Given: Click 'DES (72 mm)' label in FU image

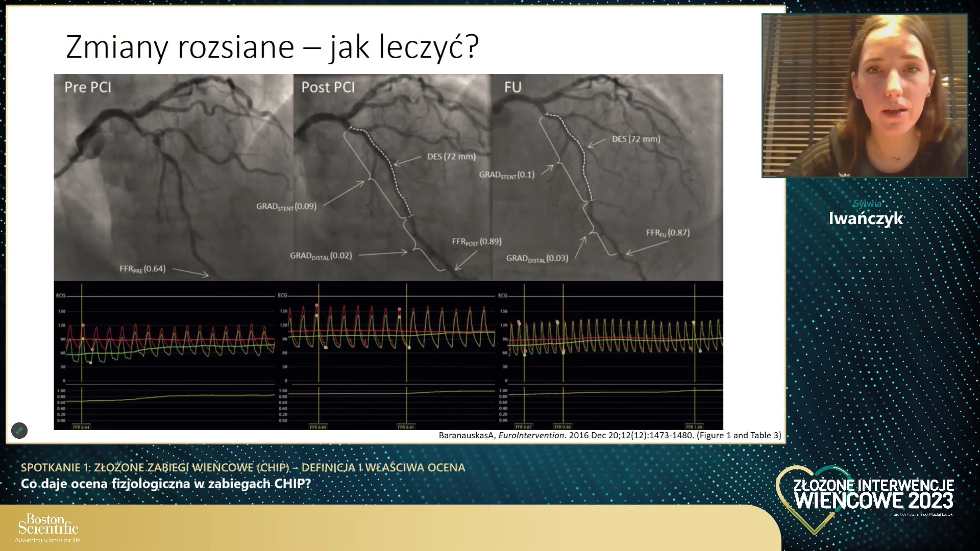Looking at the screenshot, I should click(636, 139).
